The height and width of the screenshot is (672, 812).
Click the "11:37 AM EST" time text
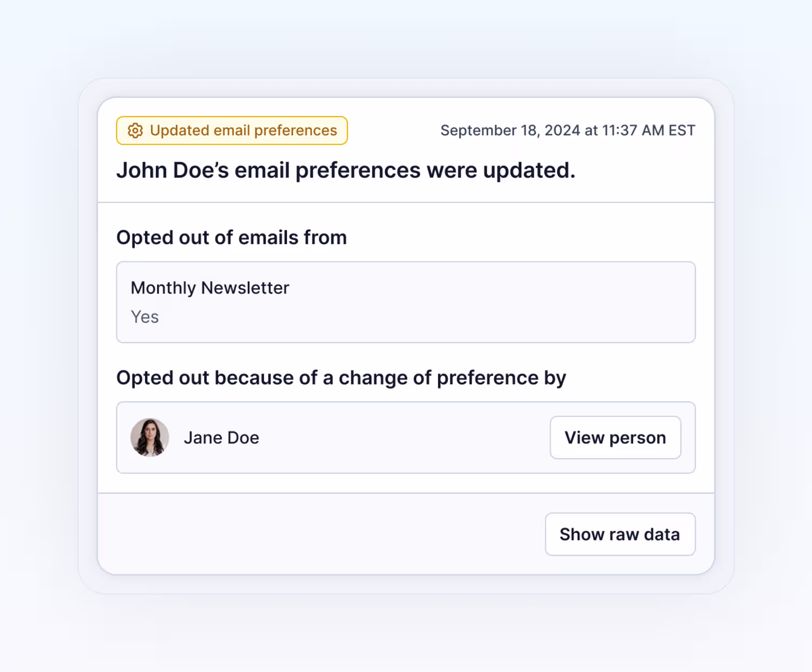click(x=649, y=131)
